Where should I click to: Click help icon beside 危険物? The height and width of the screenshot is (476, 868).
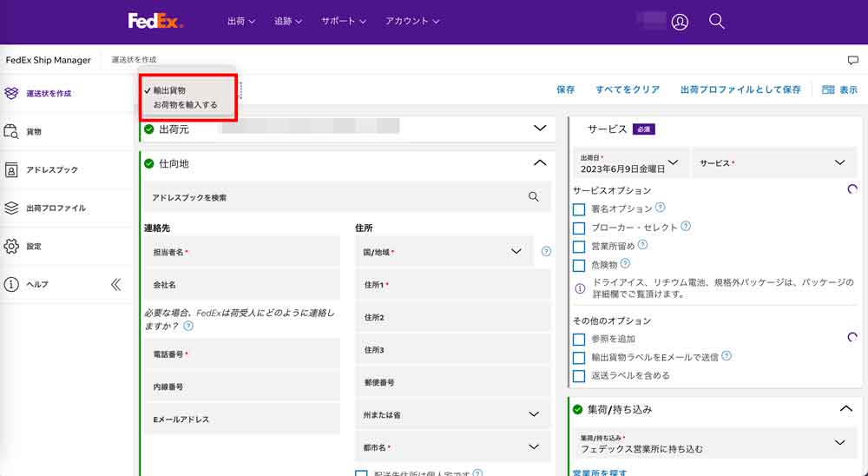click(x=625, y=263)
